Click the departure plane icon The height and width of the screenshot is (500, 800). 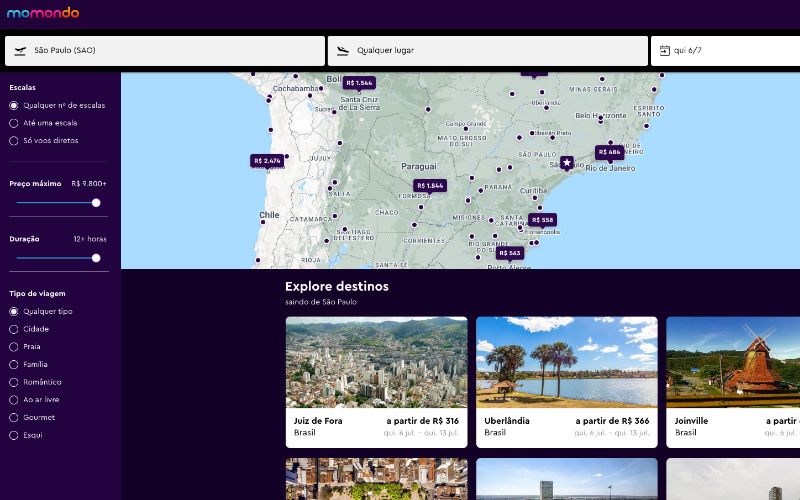(20, 51)
